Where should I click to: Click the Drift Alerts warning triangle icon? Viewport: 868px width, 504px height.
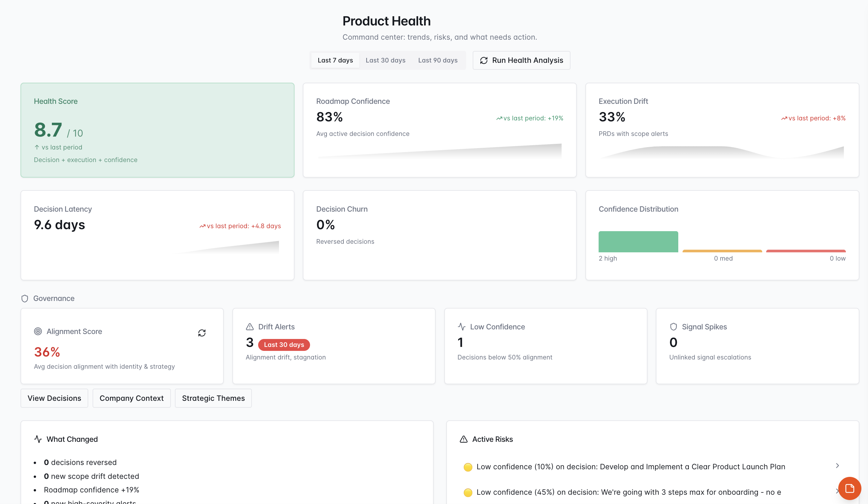point(250,327)
